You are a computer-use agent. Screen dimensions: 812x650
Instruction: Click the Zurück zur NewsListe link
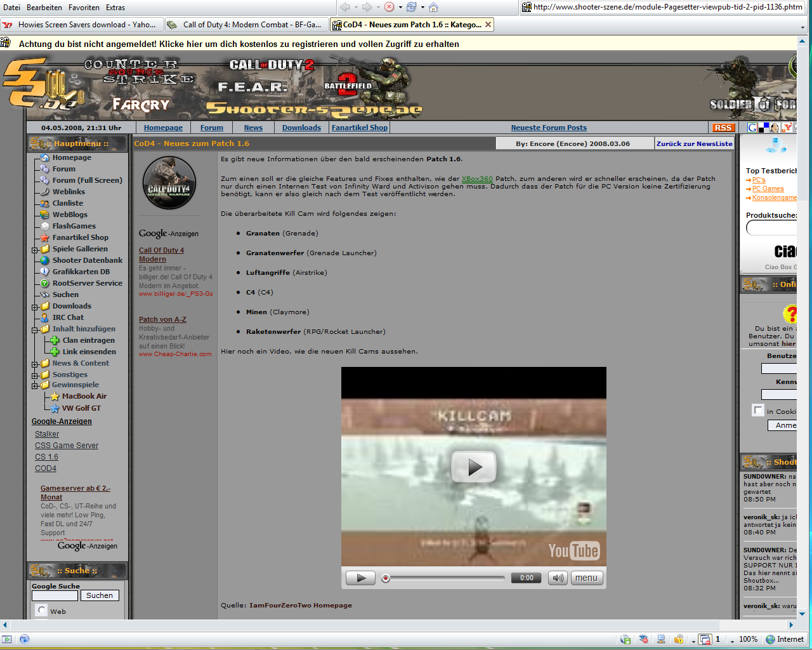pyautogui.click(x=695, y=143)
